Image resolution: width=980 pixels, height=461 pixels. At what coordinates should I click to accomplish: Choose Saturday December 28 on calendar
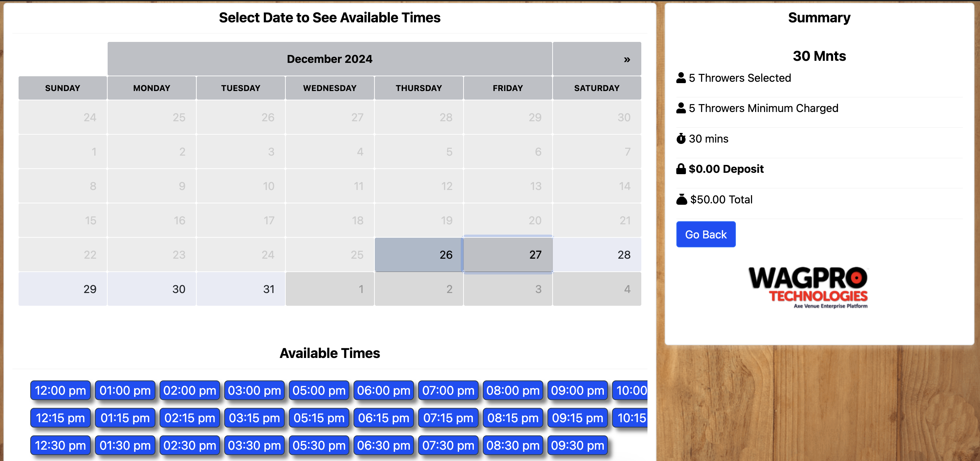(x=597, y=254)
